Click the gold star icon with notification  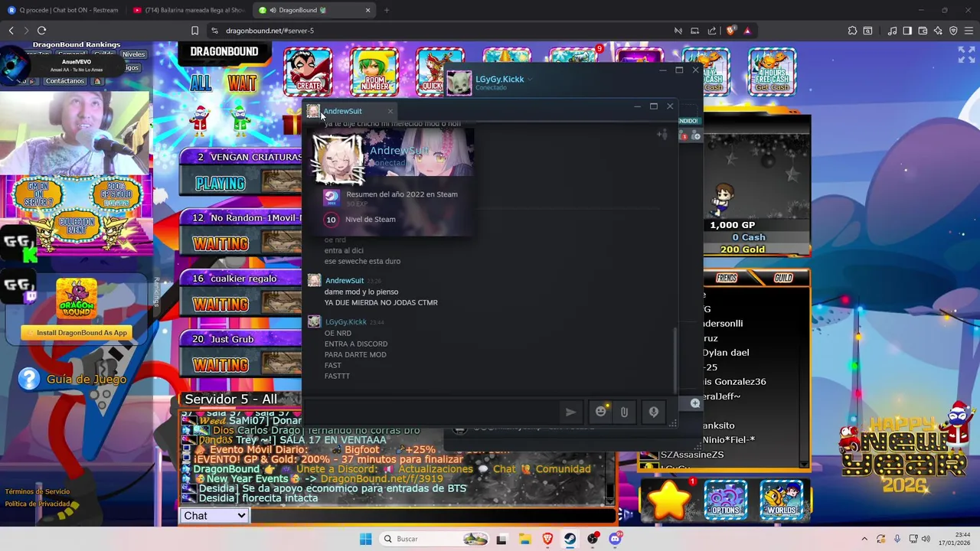[x=669, y=499]
